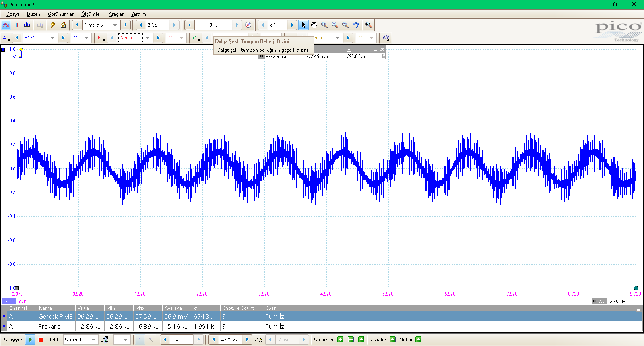Click the buffer index field 3/3
Screen dimensions: 644x346
click(213, 25)
